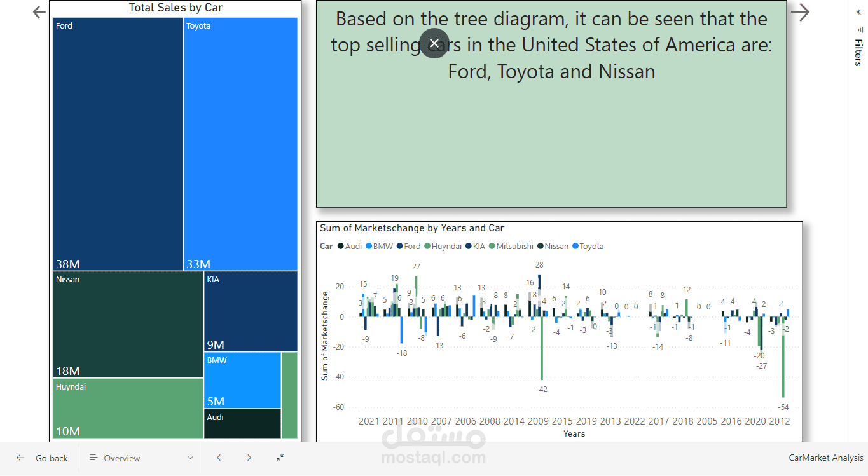
Task: Click the 2021 axis label
Action: pyautogui.click(x=369, y=421)
